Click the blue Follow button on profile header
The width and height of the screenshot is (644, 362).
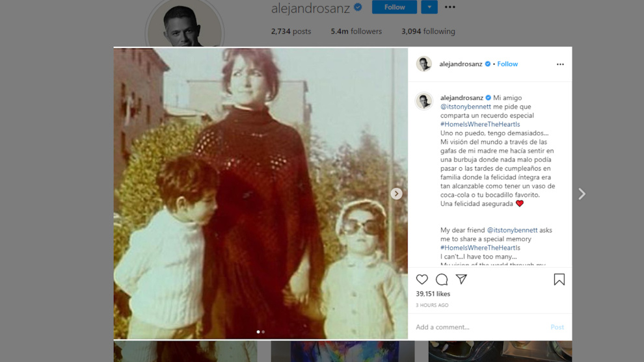[394, 7]
